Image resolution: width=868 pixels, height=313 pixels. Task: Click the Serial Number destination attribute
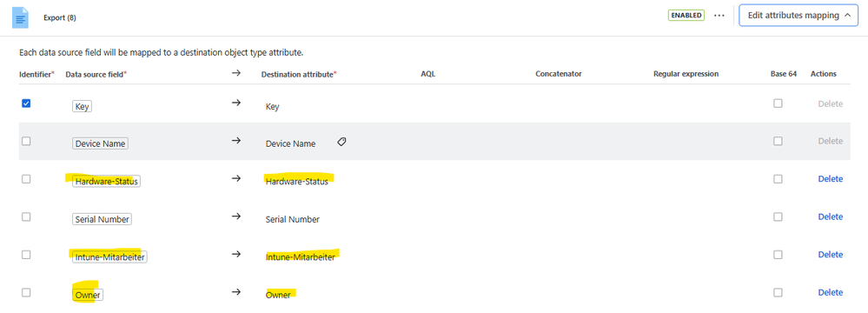pyautogui.click(x=292, y=219)
